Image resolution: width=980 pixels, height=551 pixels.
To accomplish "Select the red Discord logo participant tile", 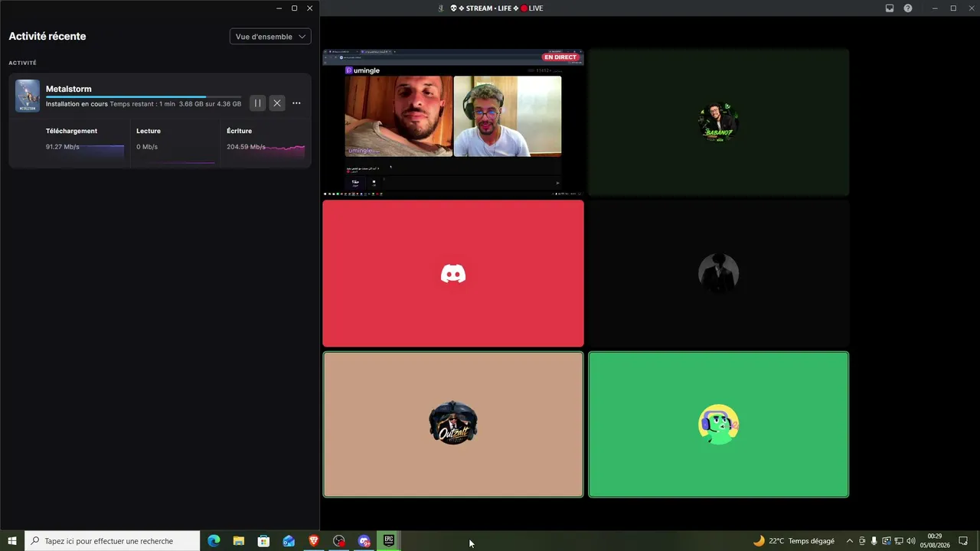I will pyautogui.click(x=453, y=273).
